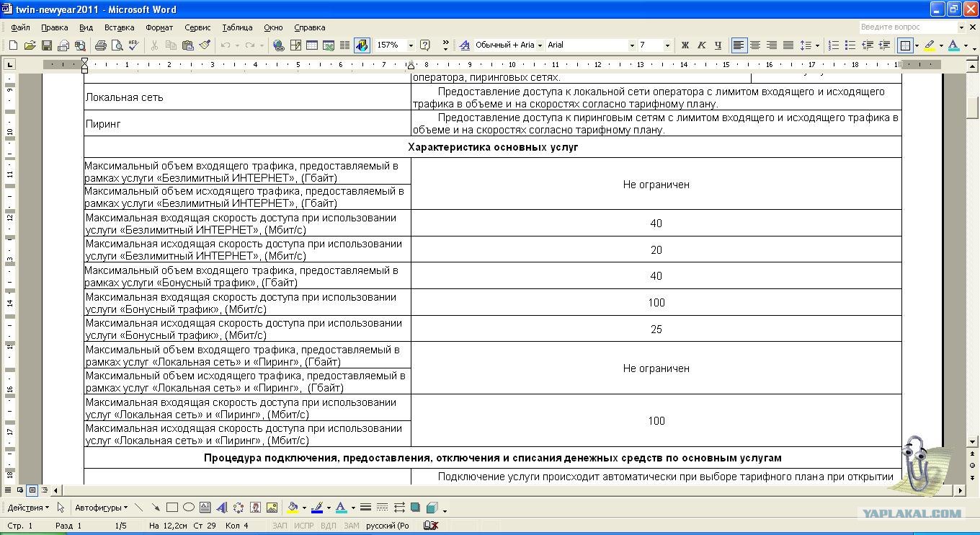Insert table icon in toolbar
Image resolution: width=980 pixels, height=535 pixels.
coord(311,45)
